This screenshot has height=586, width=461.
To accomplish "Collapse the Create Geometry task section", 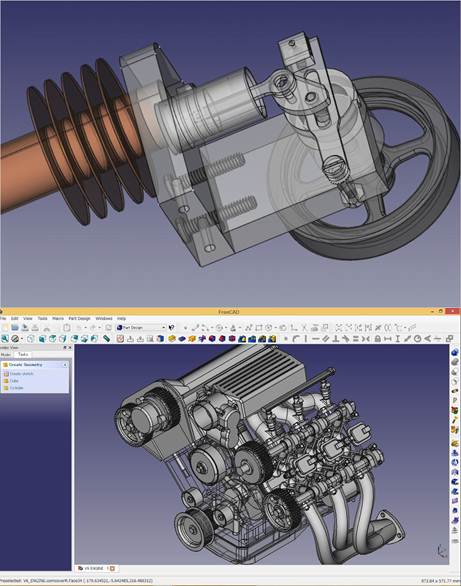I will pos(65,364).
